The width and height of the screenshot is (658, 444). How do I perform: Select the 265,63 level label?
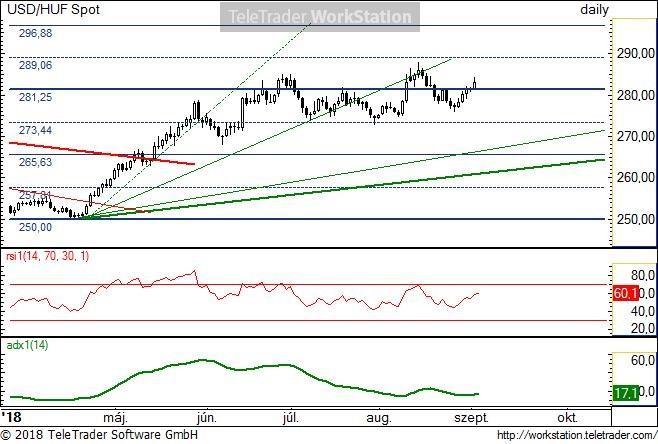[x=36, y=162]
